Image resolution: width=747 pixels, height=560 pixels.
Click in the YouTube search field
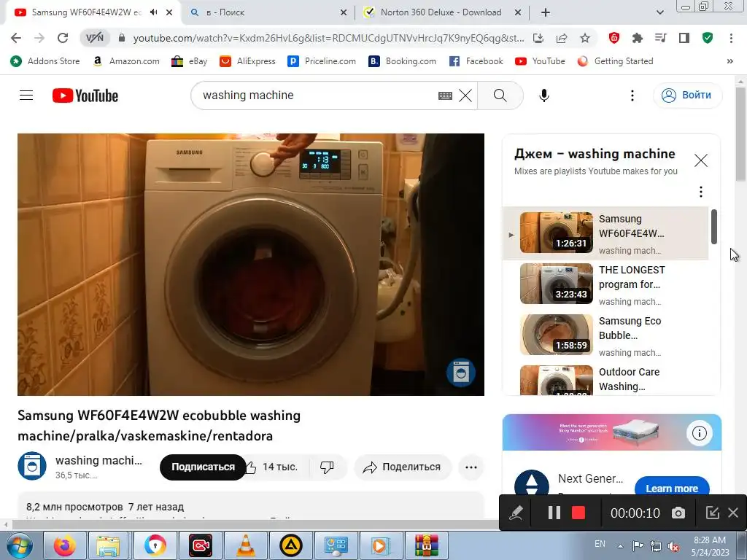314,96
